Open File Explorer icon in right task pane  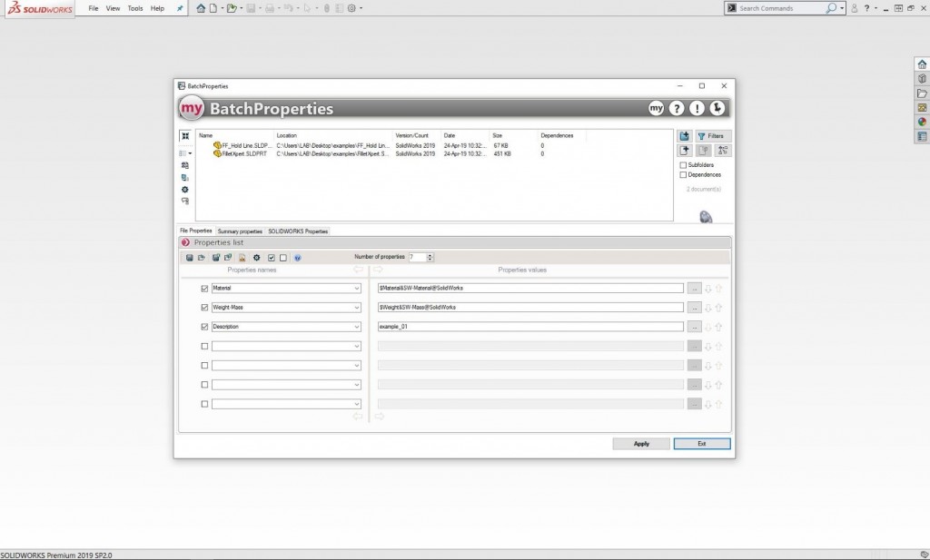pos(922,93)
